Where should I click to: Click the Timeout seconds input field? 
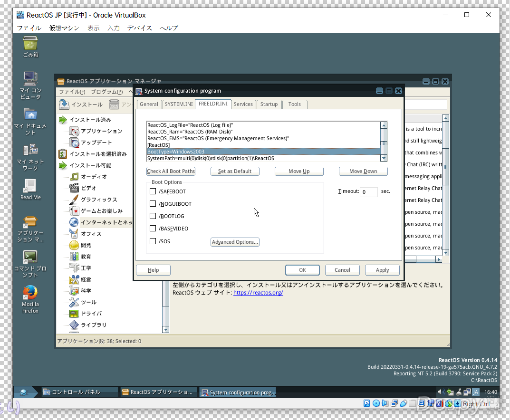click(x=368, y=192)
